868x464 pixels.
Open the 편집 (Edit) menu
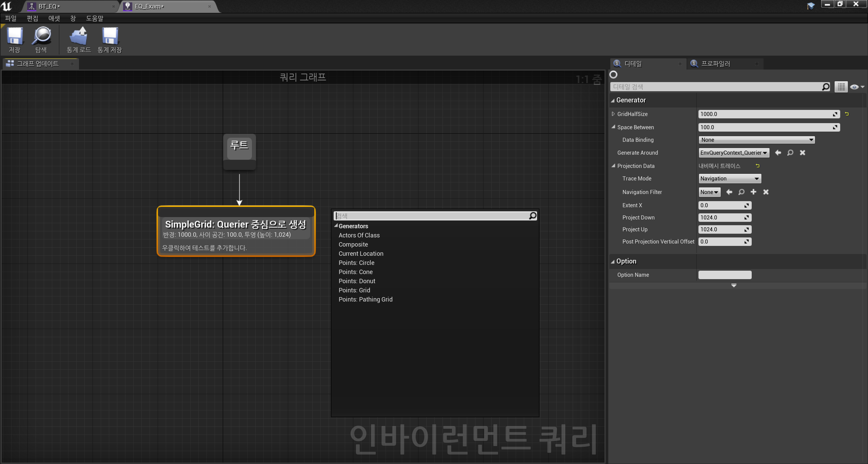[32, 18]
